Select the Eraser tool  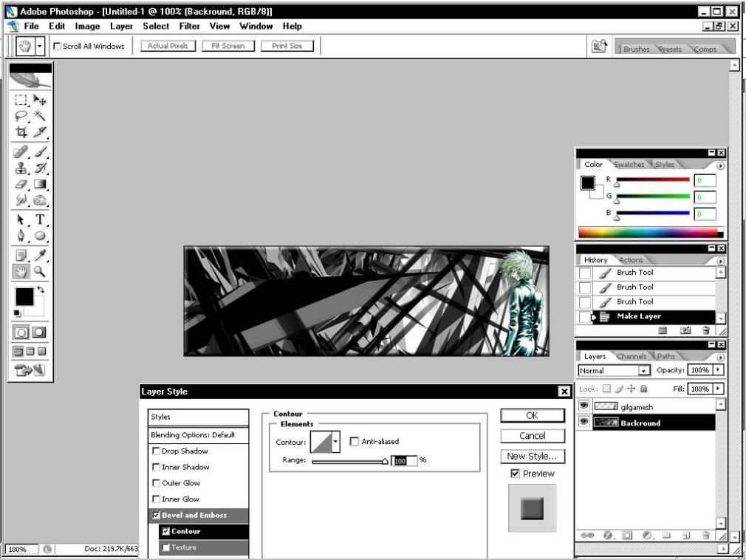21,184
